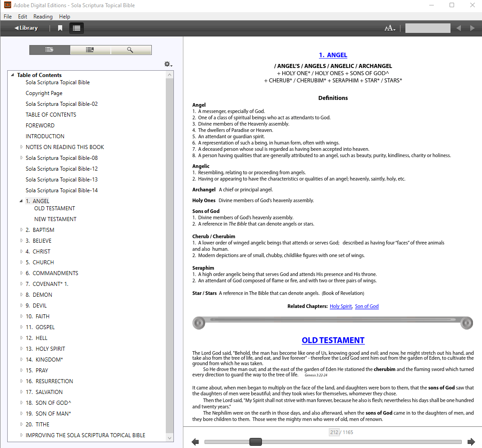The width and height of the screenshot is (482, 448).
Task: Follow the 1. ANGEL heading link
Action: (333, 55)
